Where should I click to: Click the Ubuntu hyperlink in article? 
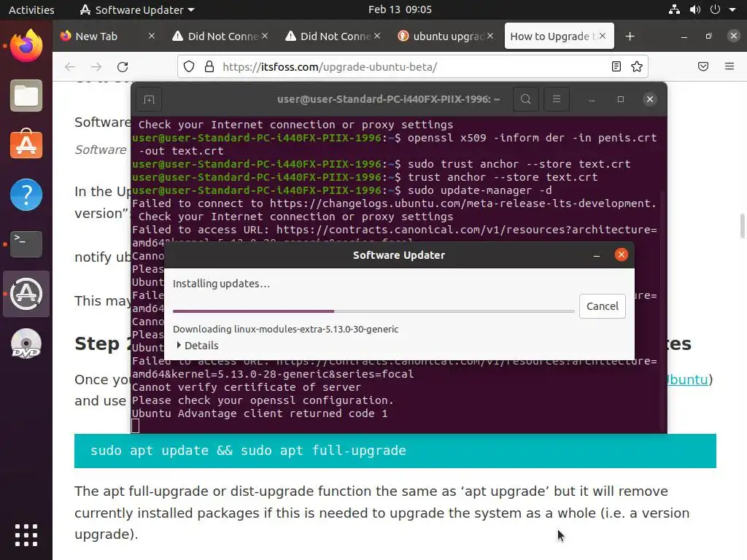tap(686, 379)
